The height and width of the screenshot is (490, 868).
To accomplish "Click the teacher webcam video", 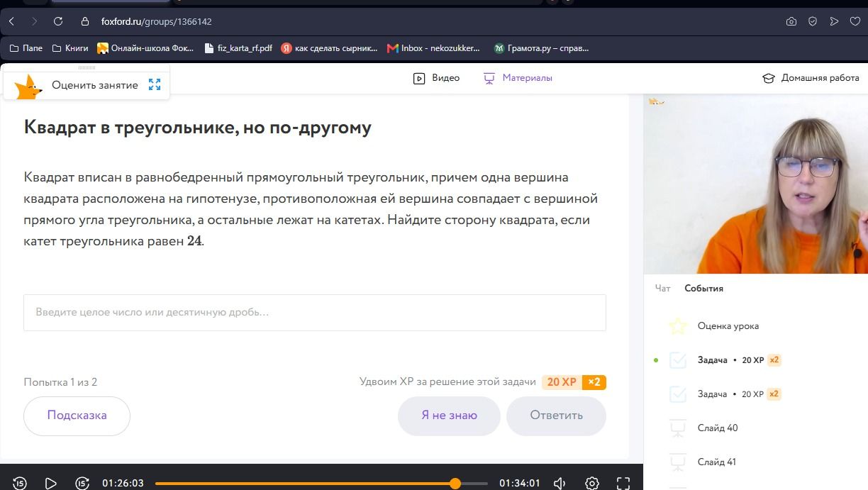I will (755, 184).
